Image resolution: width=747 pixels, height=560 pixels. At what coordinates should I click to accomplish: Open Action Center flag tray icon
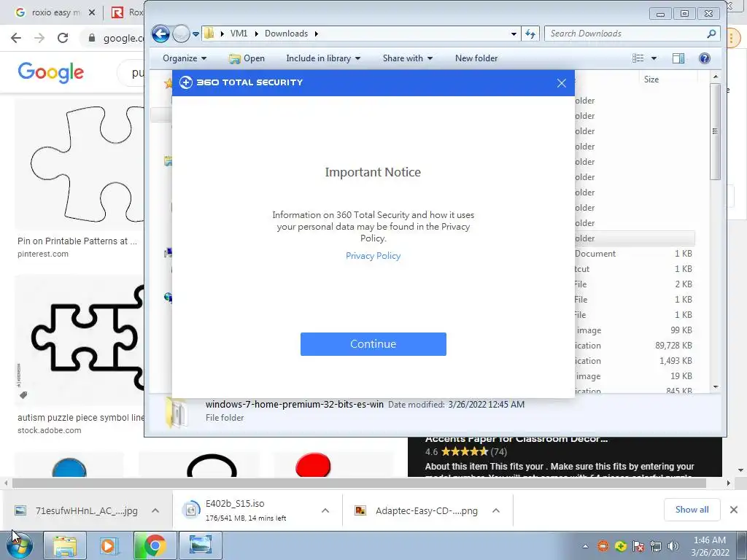(638, 547)
